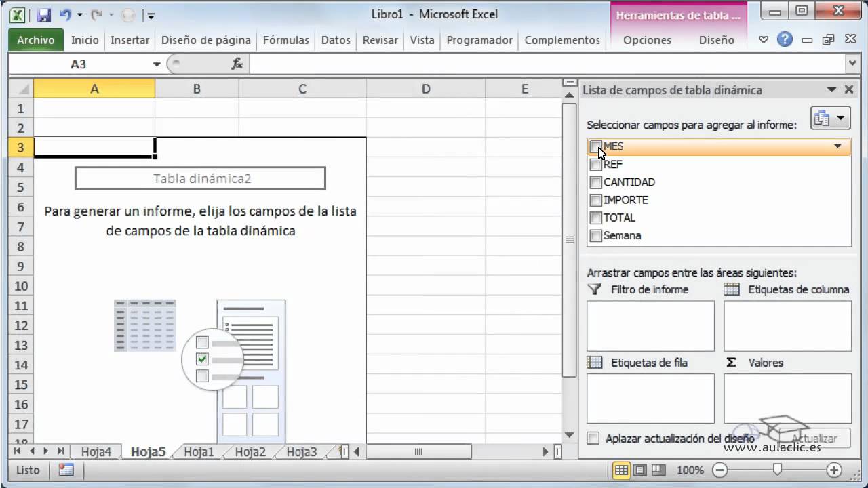Click the Undo arrow icon
The height and width of the screenshot is (488, 868).
65,14
